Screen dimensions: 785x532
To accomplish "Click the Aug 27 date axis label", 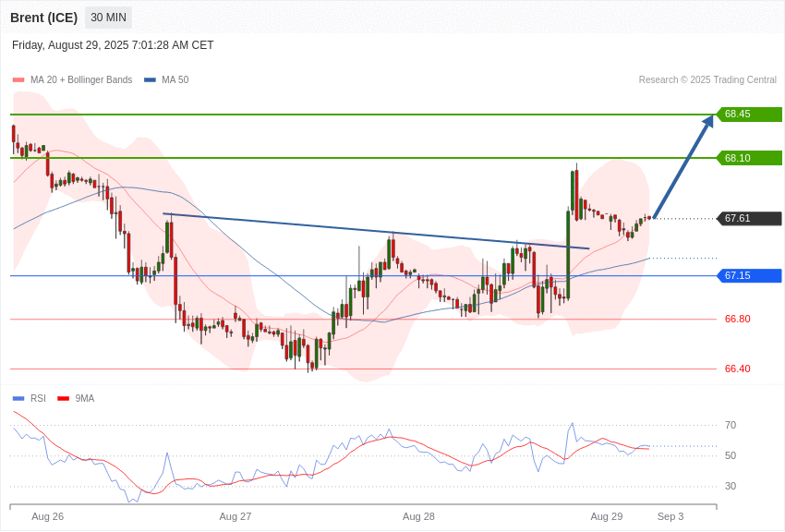I will [x=235, y=516].
